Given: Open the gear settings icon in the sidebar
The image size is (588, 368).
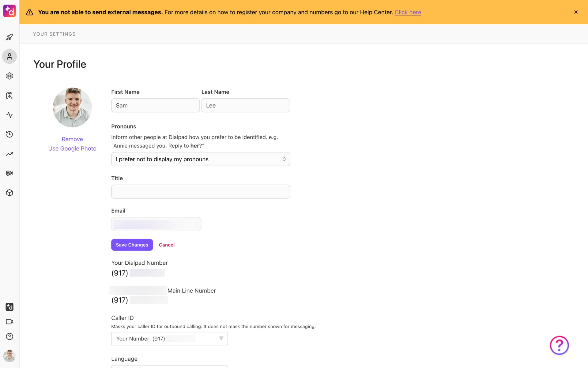Looking at the screenshot, I should 9,76.
